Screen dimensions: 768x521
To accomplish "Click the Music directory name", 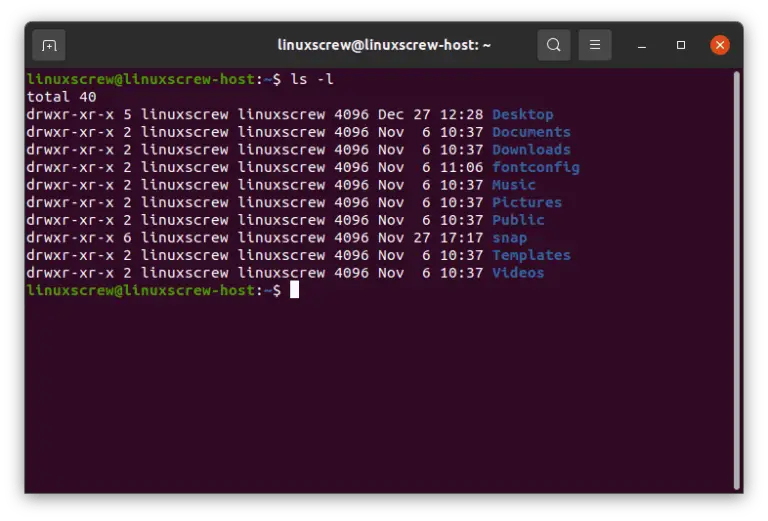I will [x=514, y=185].
